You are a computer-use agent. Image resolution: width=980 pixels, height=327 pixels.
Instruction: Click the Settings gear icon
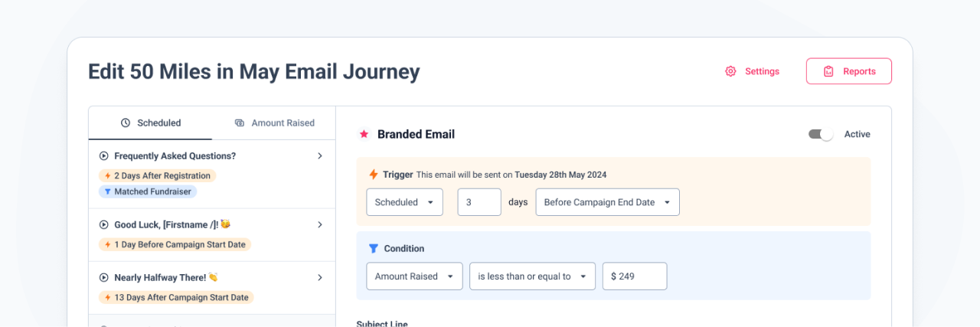click(x=730, y=71)
